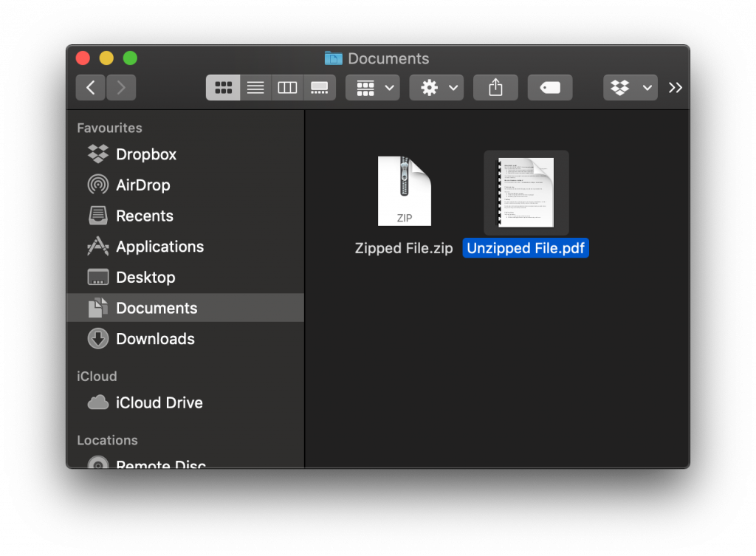
Task: Click the Unzipped File.pdf name field
Action: point(526,248)
